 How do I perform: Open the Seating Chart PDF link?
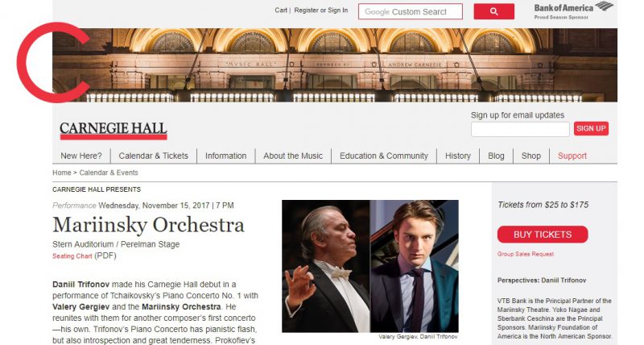72,256
